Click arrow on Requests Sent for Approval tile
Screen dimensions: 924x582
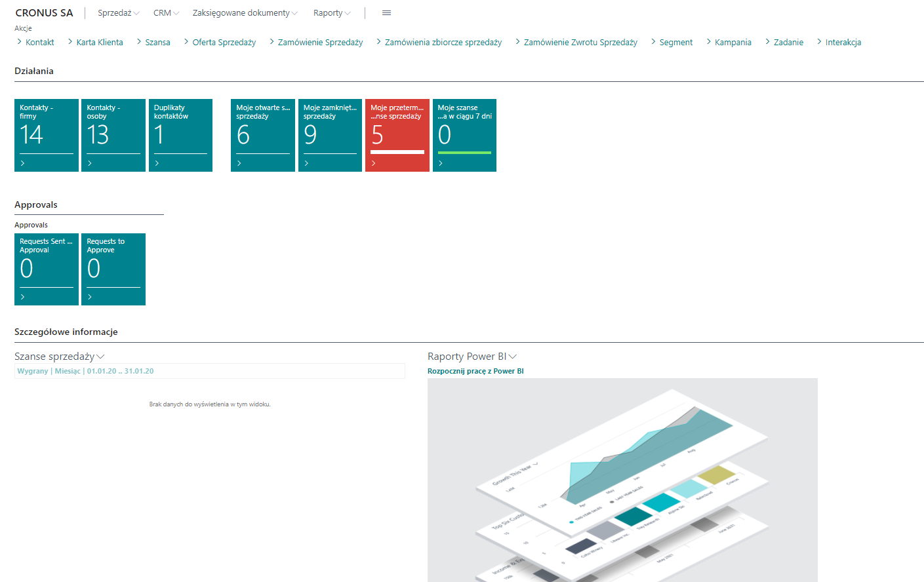[x=23, y=297]
